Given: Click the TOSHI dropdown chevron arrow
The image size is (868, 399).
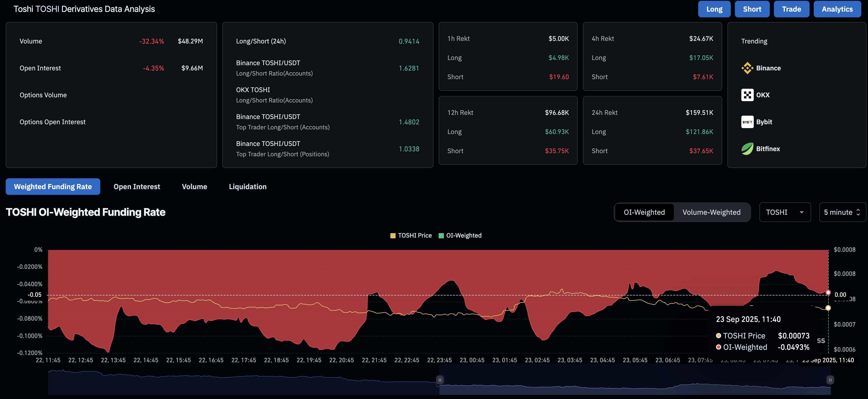Looking at the screenshot, I should (802, 212).
